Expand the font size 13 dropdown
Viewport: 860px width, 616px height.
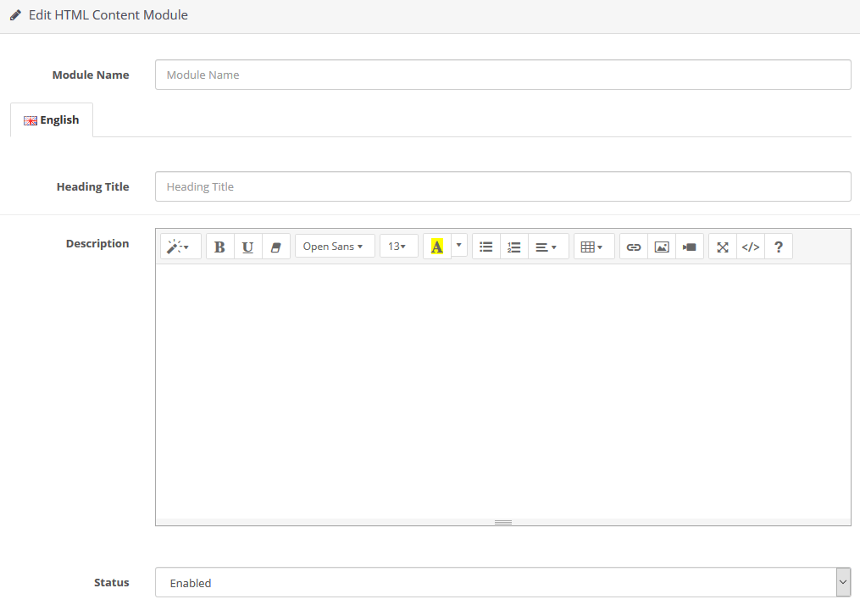click(x=398, y=247)
